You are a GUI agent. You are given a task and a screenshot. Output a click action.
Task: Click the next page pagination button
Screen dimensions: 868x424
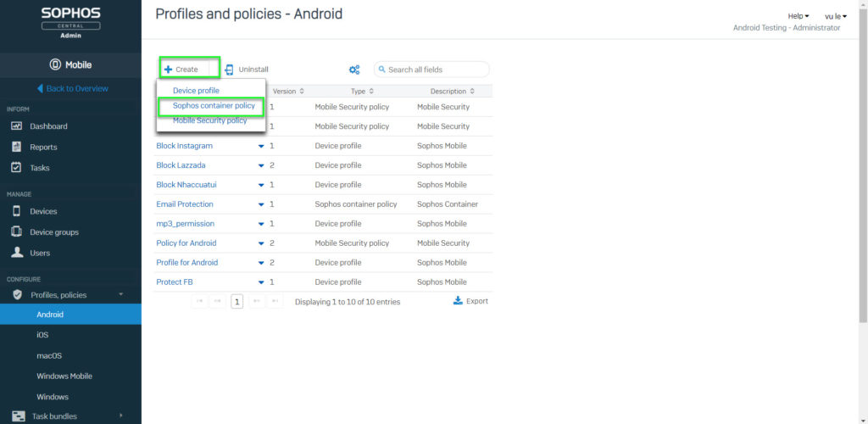coord(256,302)
